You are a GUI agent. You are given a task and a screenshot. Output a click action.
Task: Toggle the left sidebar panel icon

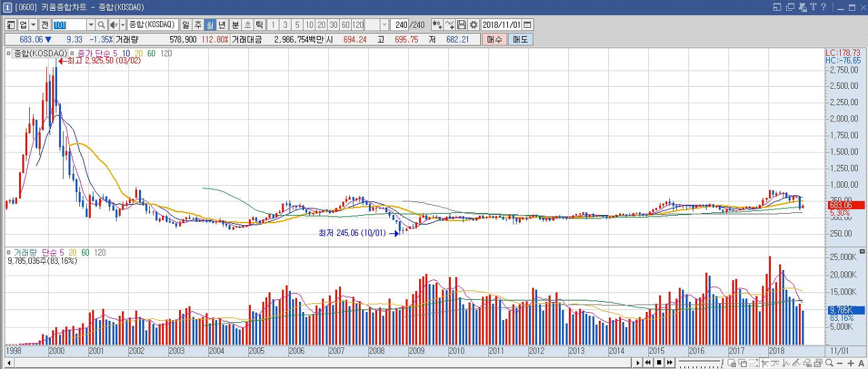pos(12,25)
